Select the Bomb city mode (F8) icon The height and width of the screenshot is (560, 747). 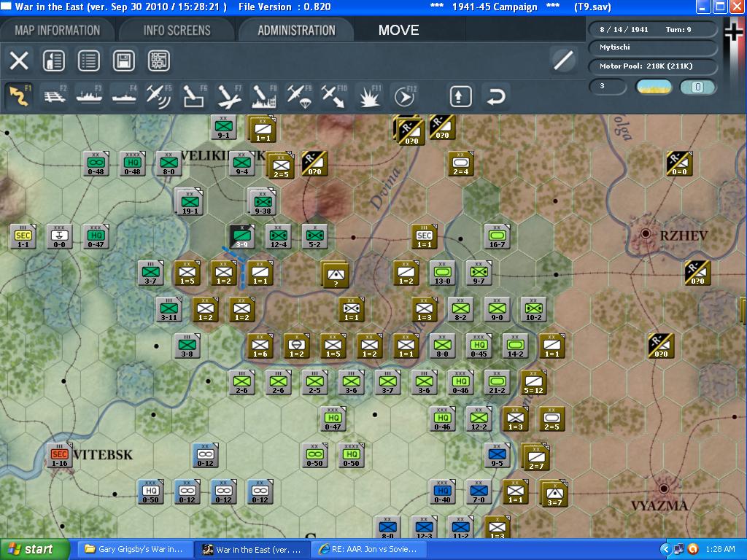(x=264, y=96)
